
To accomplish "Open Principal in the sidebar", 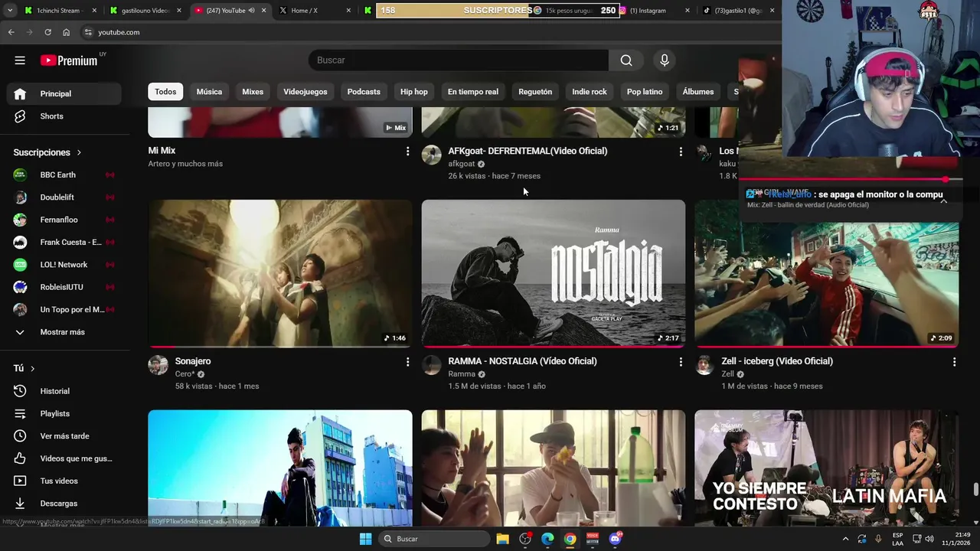I will 64,93.
